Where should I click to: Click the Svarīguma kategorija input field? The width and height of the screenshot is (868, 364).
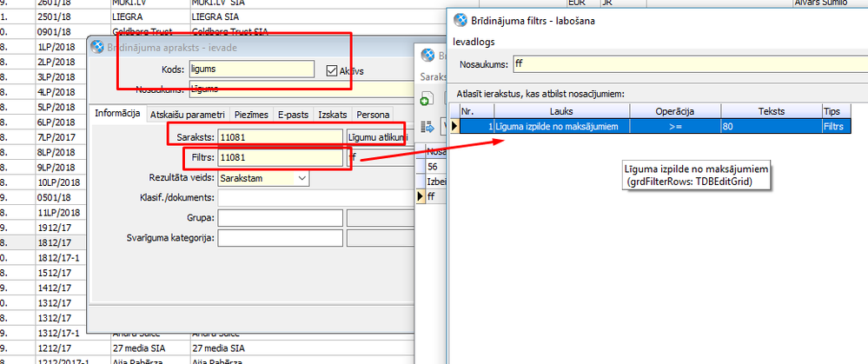pyautogui.click(x=280, y=238)
